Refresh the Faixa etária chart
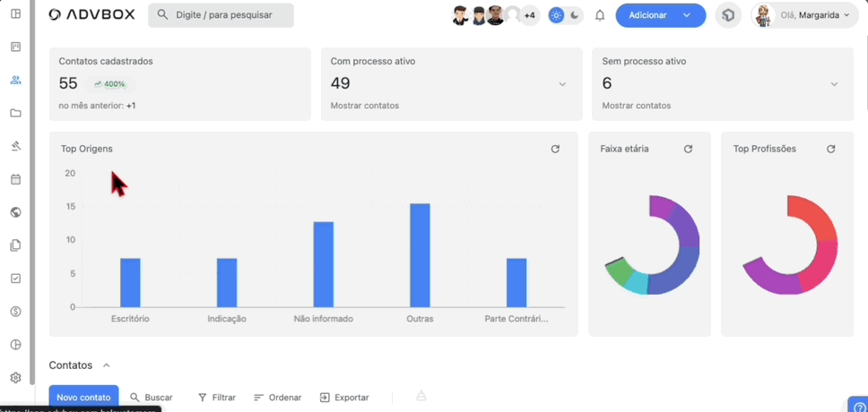The image size is (868, 412). pyautogui.click(x=688, y=149)
